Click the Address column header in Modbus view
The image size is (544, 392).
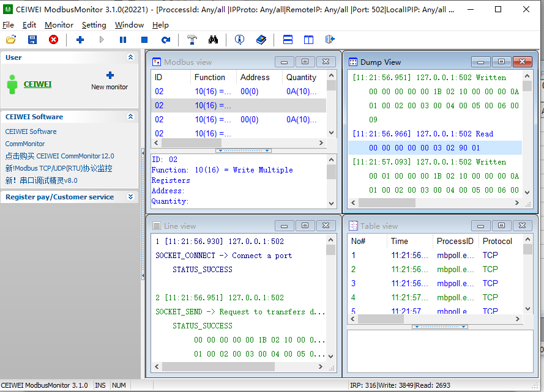pyautogui.click(x=259, y=77)
